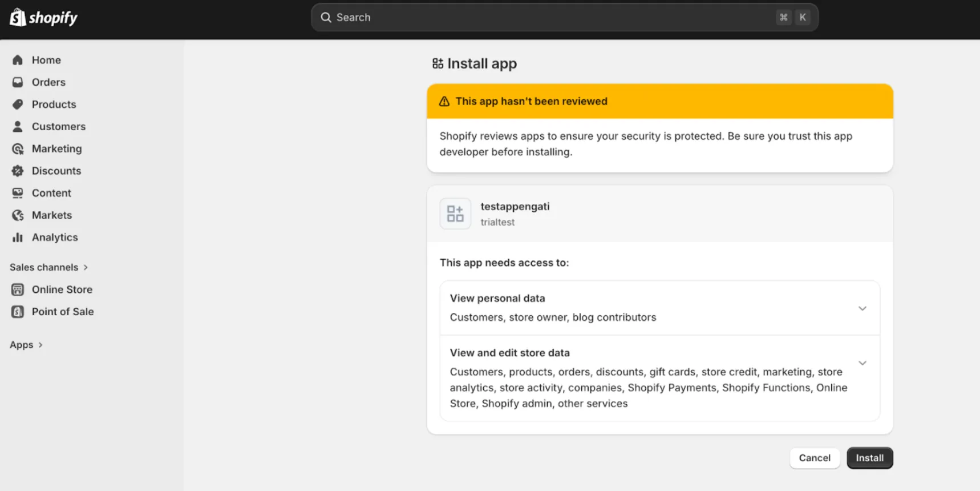The width and height of the screenshot is (980, 491).
Task: Expand the View and edit store data section
Action: click(x=862, y=363)
